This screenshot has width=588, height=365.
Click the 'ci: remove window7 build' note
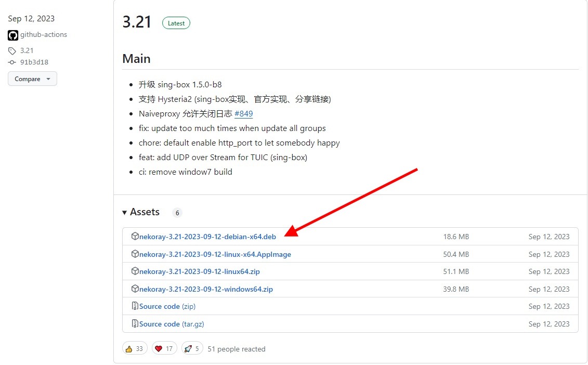click(186, 172)
